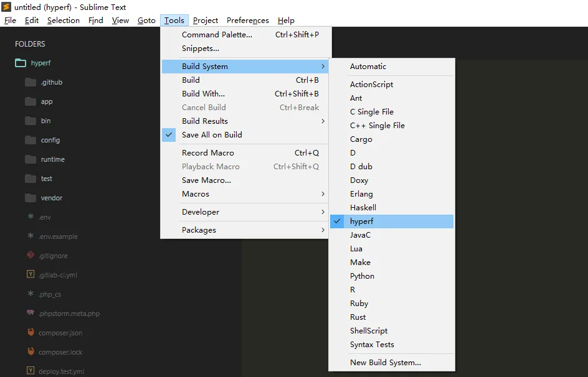Screen dimensions: 588x377
Task: Choose Cargo as build system
Action: pos(392,139)
